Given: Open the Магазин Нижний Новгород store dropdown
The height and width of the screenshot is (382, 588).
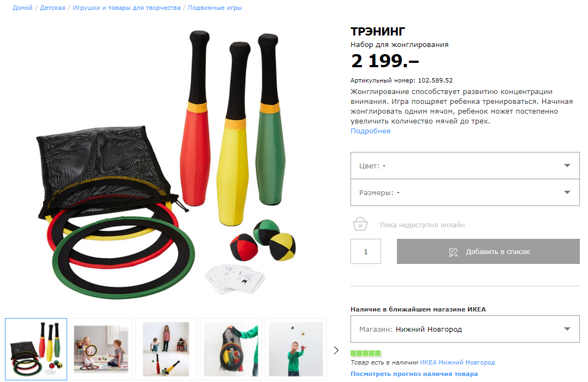Looking at the screenshot, I should click(465, 329).
